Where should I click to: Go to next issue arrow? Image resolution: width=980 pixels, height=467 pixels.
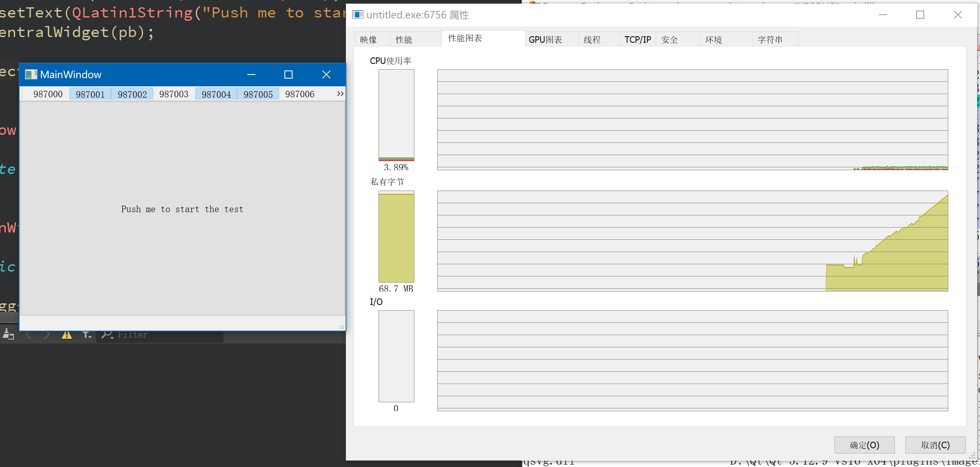[x=47, y=335]
